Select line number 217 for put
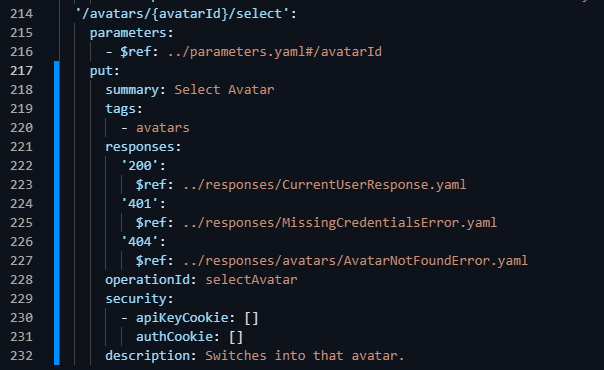Screen dimensions: 604x370 click(x=22, y=71)
